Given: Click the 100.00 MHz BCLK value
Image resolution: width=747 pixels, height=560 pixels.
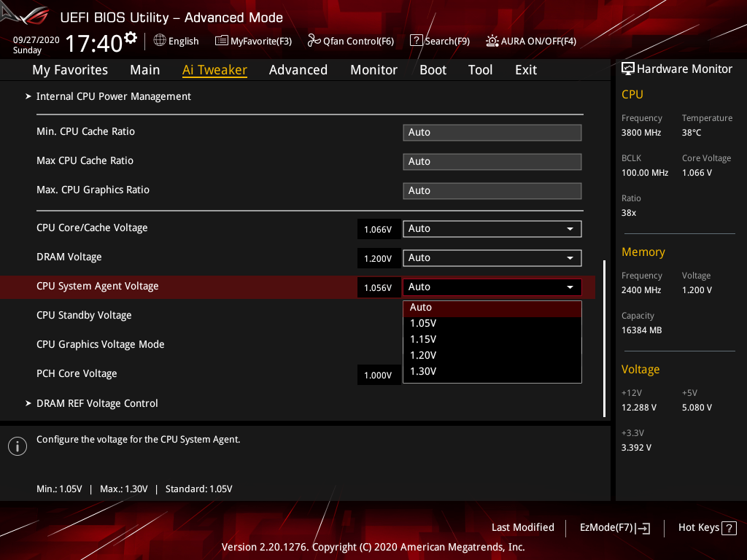Looking at the screenshot, I should 645,173.
